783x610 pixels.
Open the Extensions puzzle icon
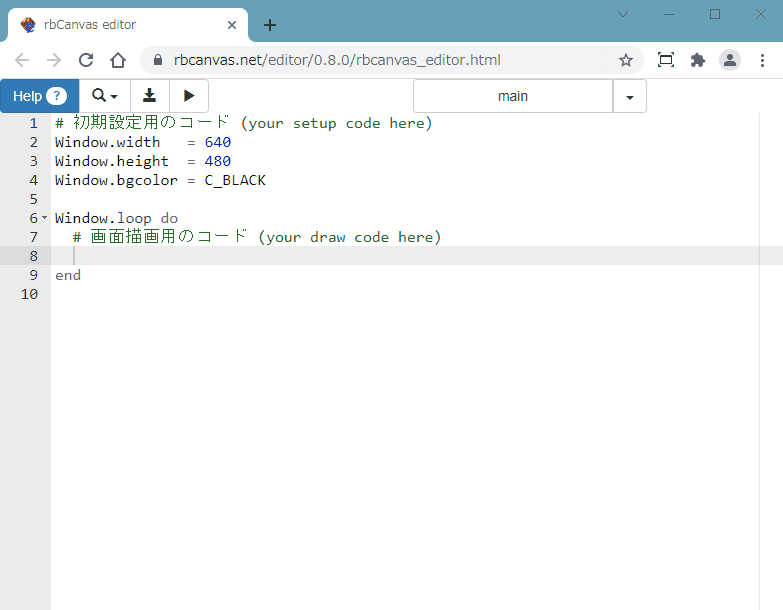coord(698,60)
